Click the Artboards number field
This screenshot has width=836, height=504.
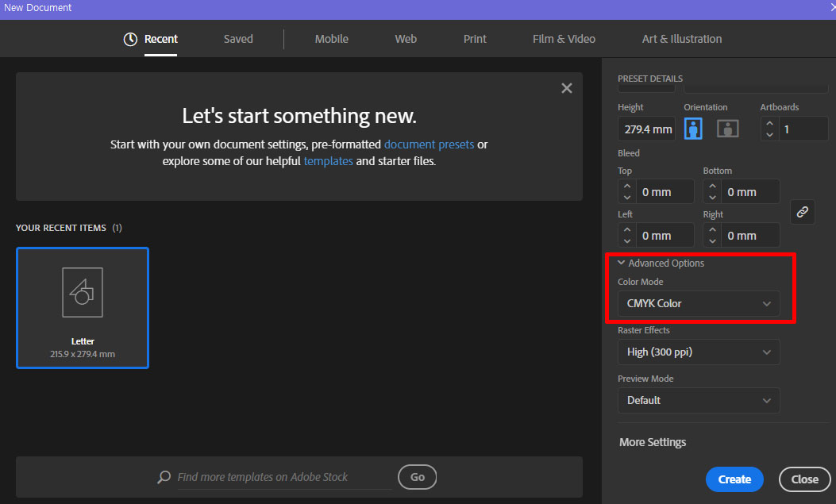coord(803,129)
